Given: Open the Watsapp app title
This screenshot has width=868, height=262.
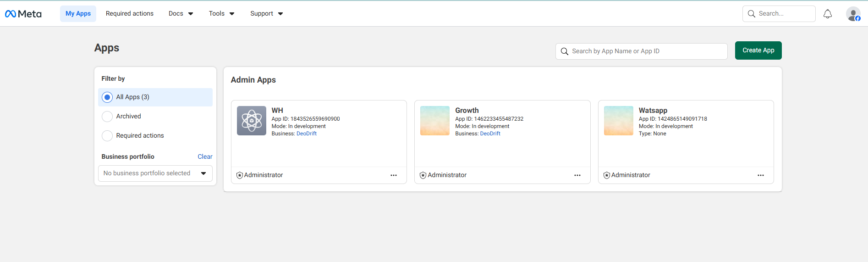Looking at the screenshot, I should (x=653, y=111).
